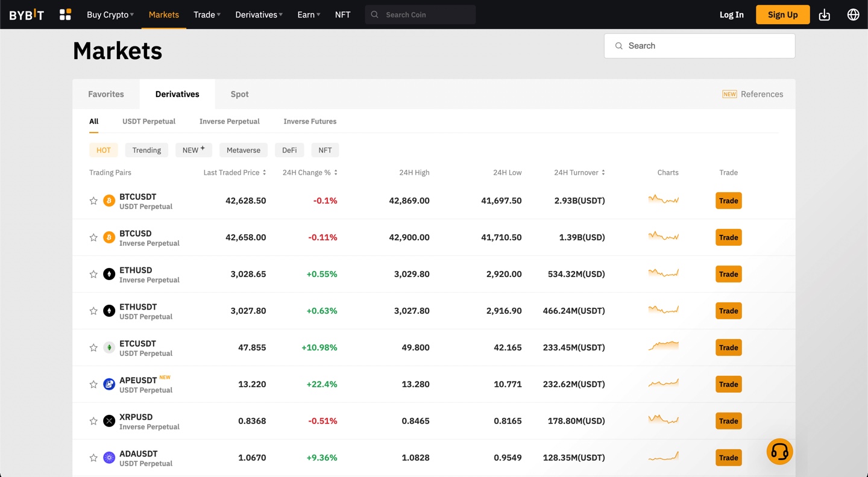This screenshot has height=477, width=868.
Task: Favorite ETCUSDT with the star
Action: [93, 348]
